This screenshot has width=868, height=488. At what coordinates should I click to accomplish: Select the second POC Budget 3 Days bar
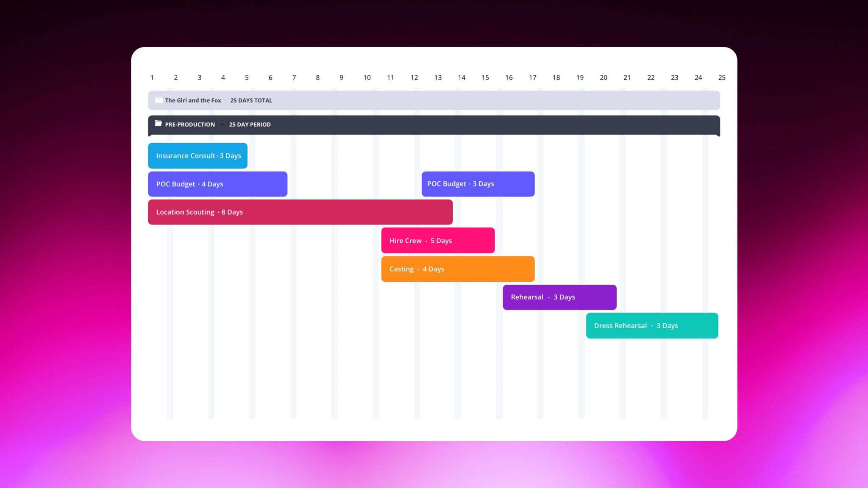pyautogui.click(x=478, y=184)
